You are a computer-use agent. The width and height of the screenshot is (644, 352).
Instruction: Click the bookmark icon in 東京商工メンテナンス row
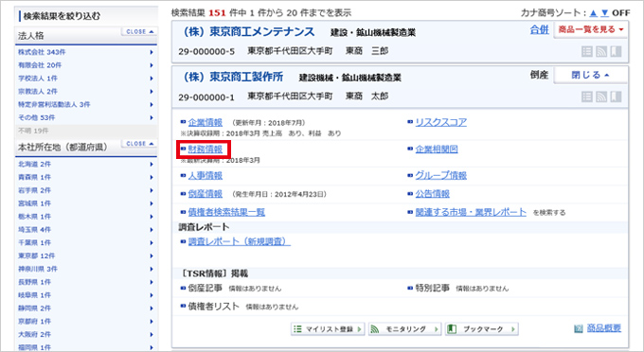coord(616,52)
